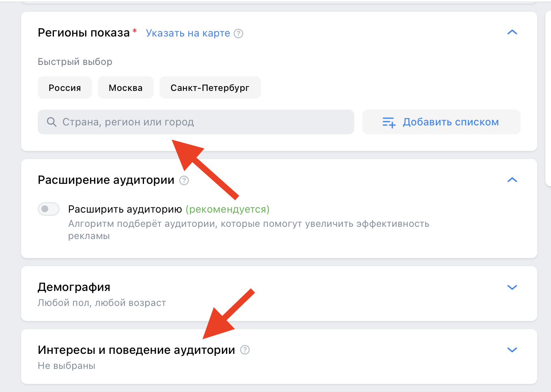551x392 pixels.
Task: Collapse the Регионы показа section
Action: 512,32
